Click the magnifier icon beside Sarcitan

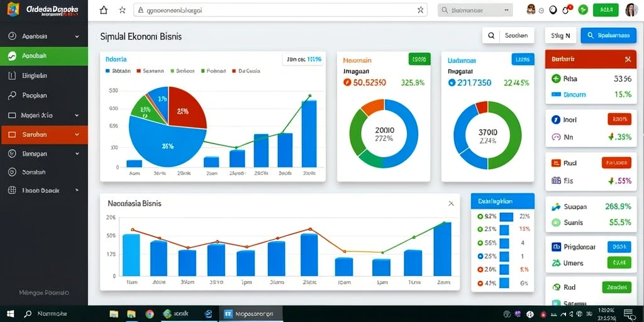491,36
